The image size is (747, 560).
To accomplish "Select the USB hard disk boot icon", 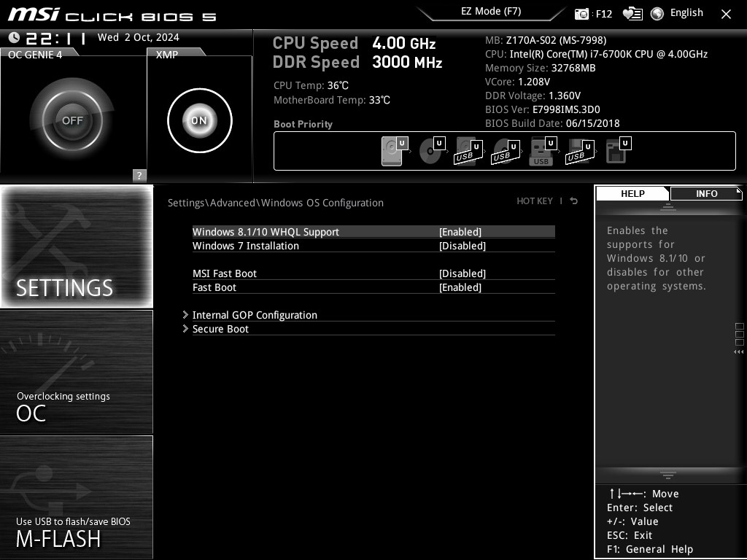I will 468,151.
